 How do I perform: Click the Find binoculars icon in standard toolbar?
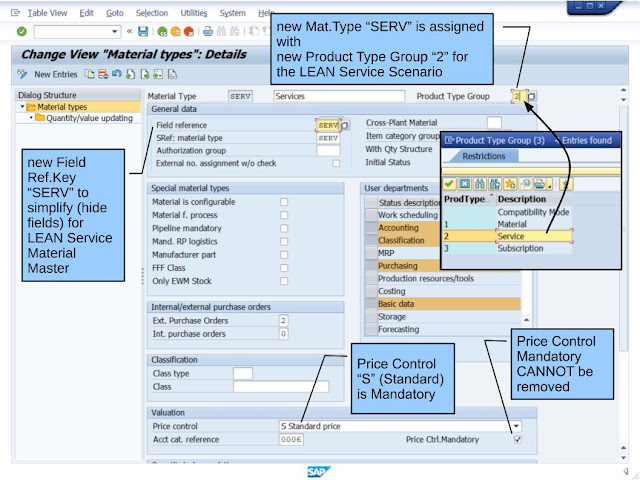[x=221, y=31]
